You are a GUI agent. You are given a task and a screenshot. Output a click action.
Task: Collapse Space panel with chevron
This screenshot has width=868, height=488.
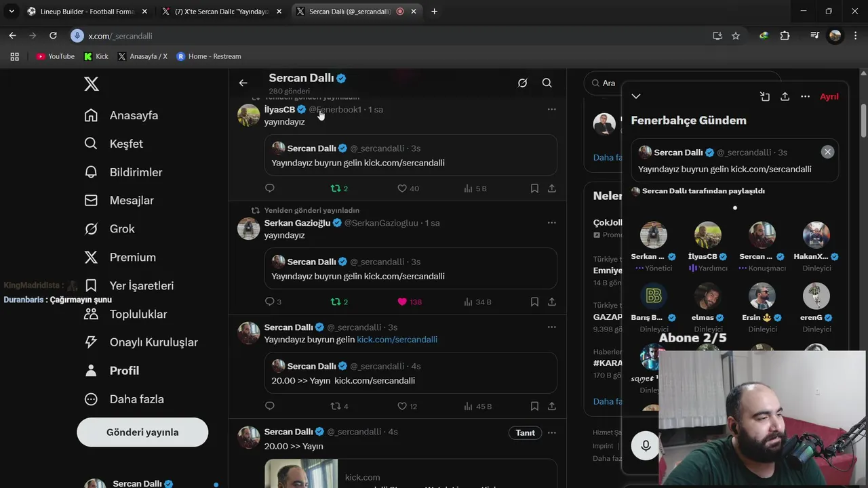pyautogui.click(x=635, y=96)
